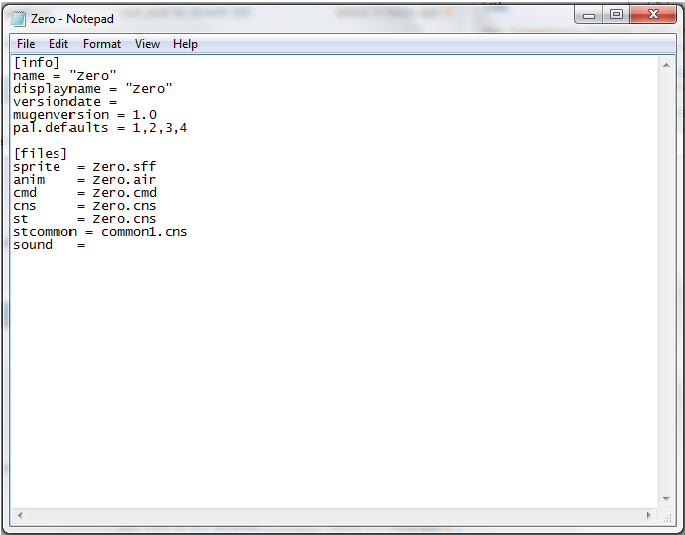Click the Notepad icon in title bar
This screenshot has height=535, width=685.
(x=18, y=18)
